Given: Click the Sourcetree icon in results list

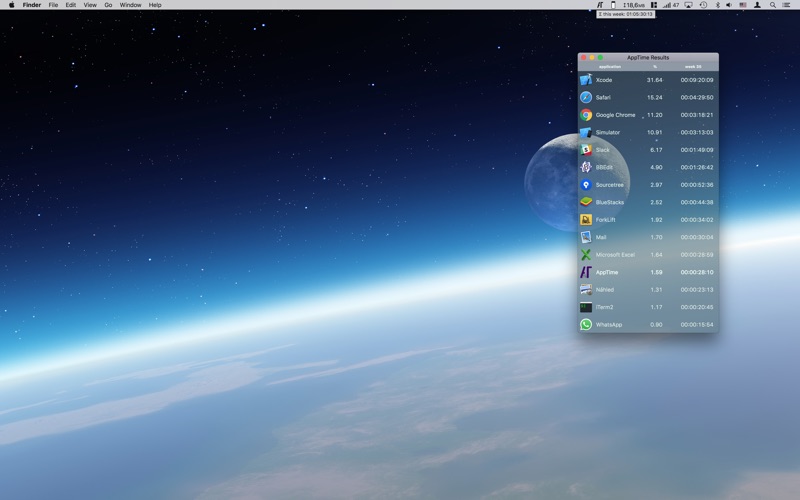Looking at the screenshot, I should [x=586, y=185].
